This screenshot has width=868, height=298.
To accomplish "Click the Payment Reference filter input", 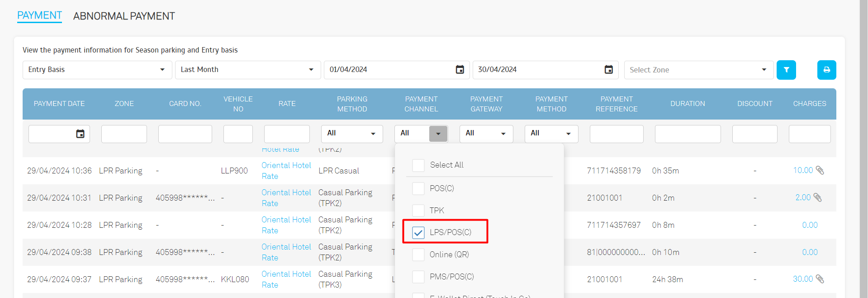I will pos(616,134).
